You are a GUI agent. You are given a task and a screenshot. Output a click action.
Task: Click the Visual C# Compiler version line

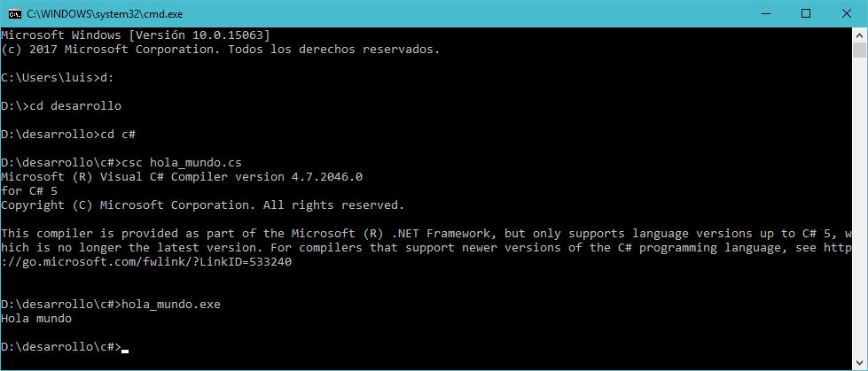pyautogui.click(x=181, y=177)
